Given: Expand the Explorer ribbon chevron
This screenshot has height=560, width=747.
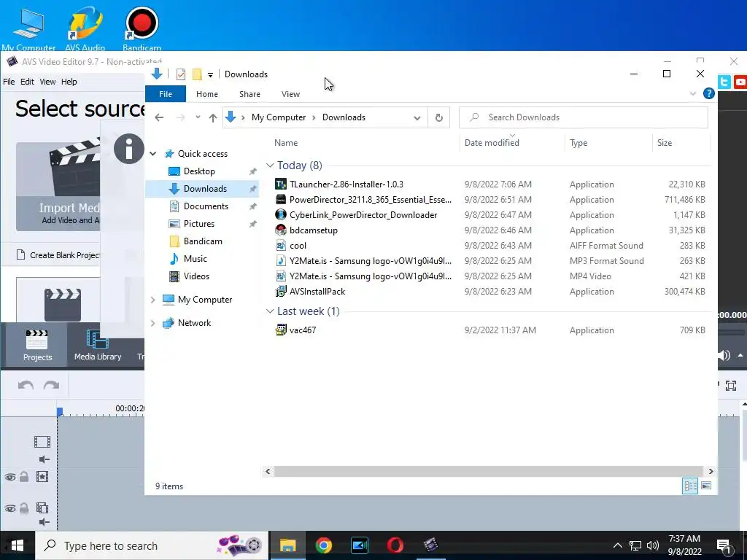Looking at the screenshot, I should pyautogui.click(x=693, y=94).
